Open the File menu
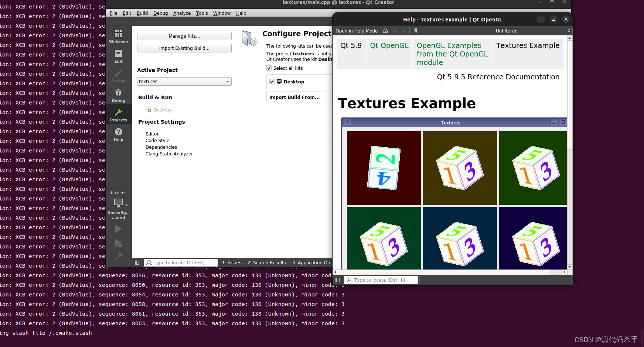 coord(113,13)
